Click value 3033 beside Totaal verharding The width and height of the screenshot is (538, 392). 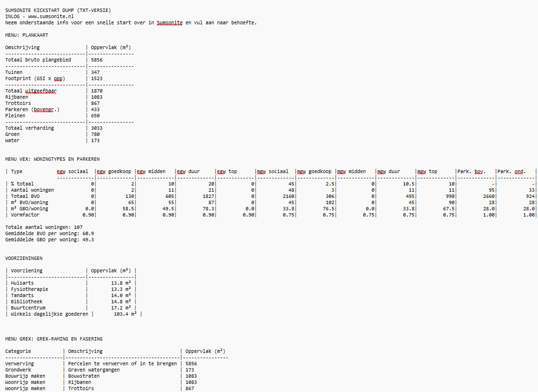(97, 128)
